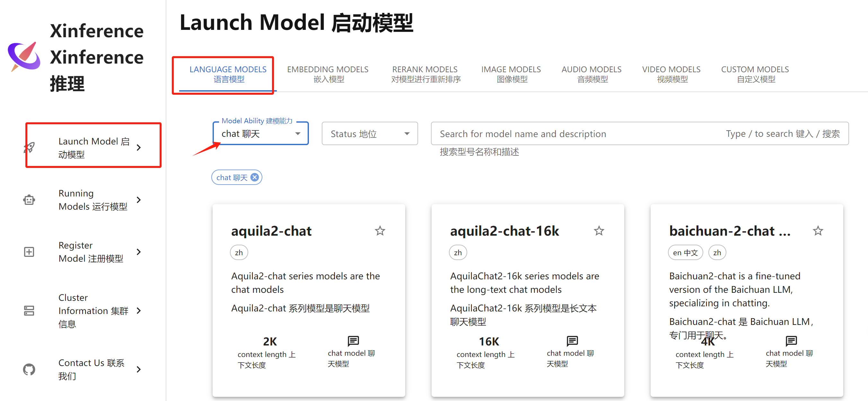Image resolution: width=868 pixels, height=401 pixels.
Task: Switch to the EMBEDDING MODELS tab
Action: (x=328, y=74)
